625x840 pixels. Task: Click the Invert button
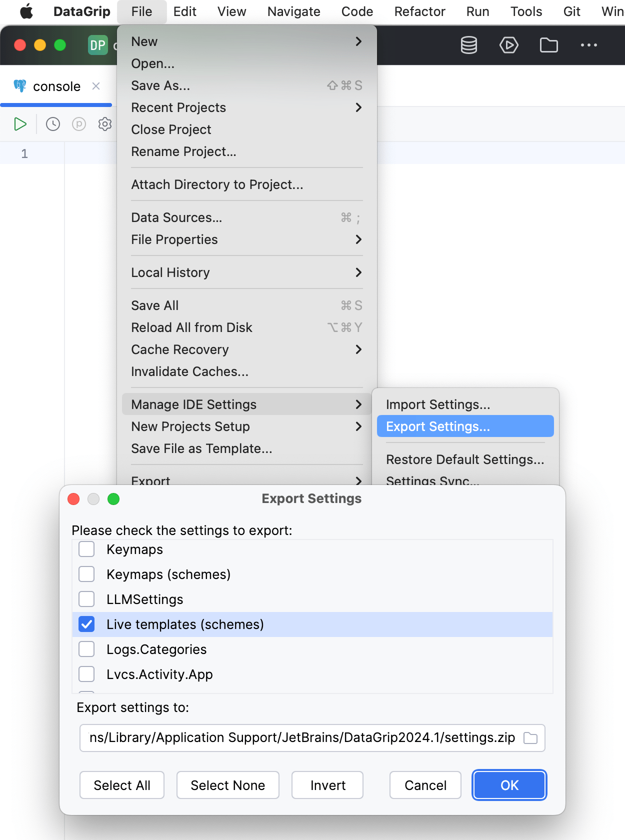pyautogui.click(x=327, y=785)
